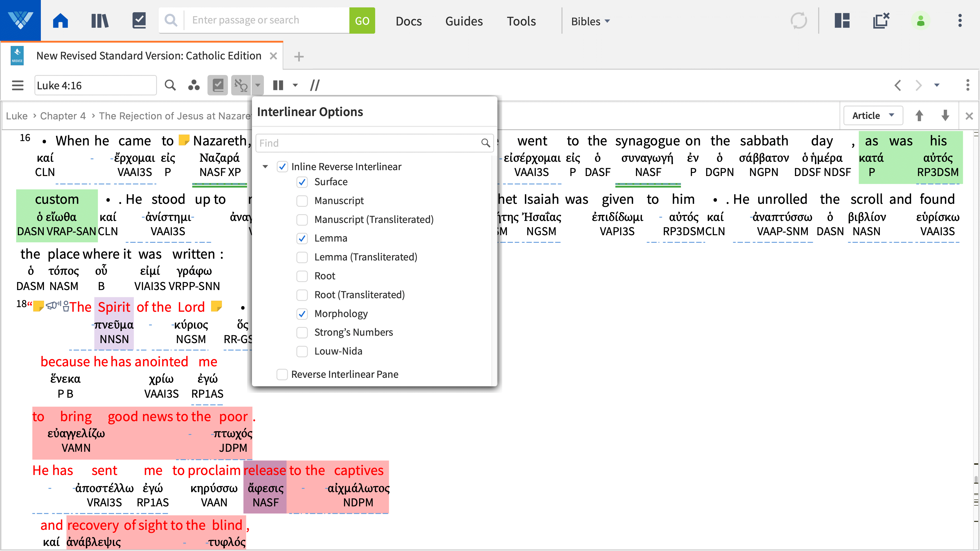This screenshot has width=980, height=551.
Task: Jump to next article with down arrow
Action: click(x=945, y=115)
